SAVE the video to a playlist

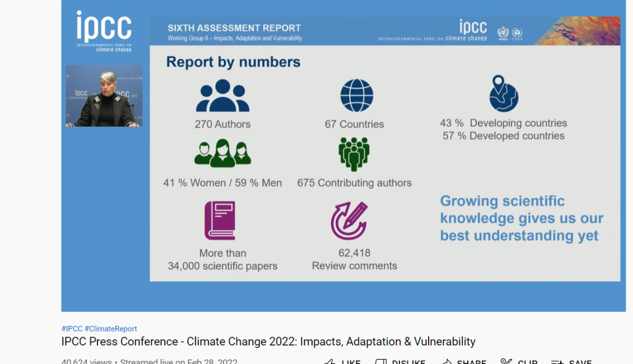571,361
